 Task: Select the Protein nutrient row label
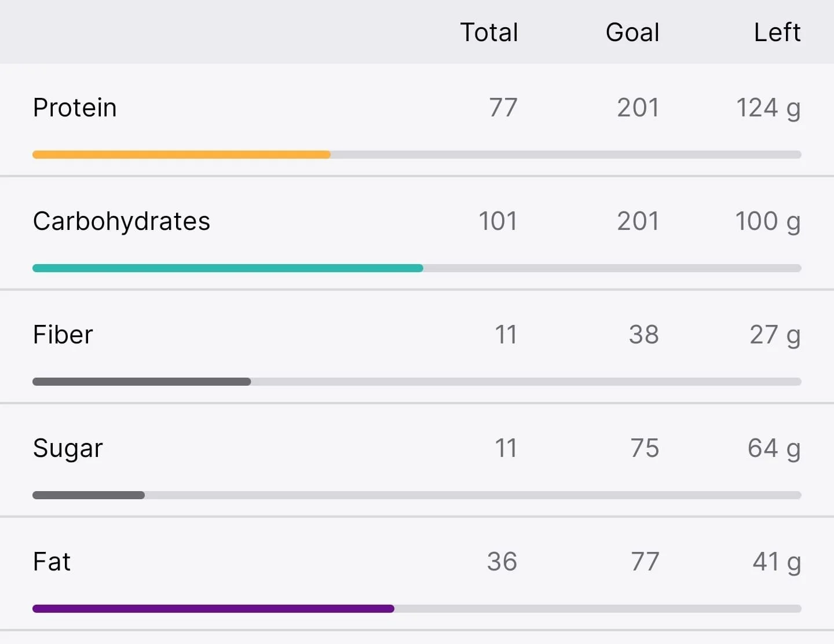coord(75,108)
